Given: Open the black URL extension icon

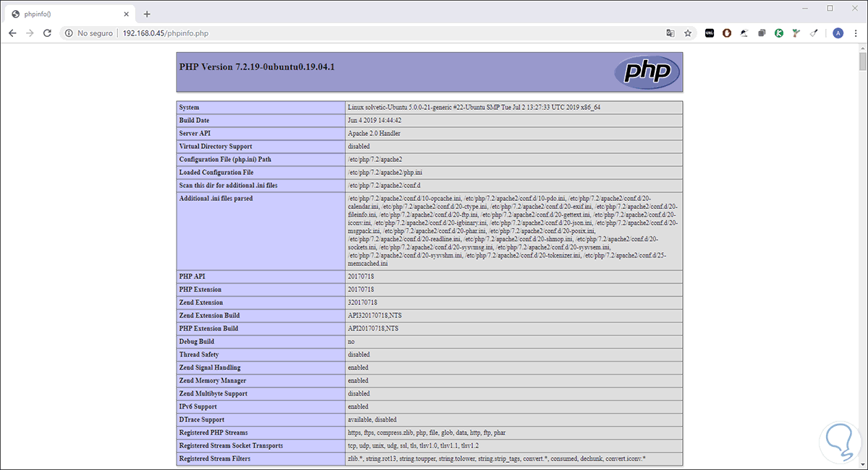Looking at the screenshot, I should 710,33.
